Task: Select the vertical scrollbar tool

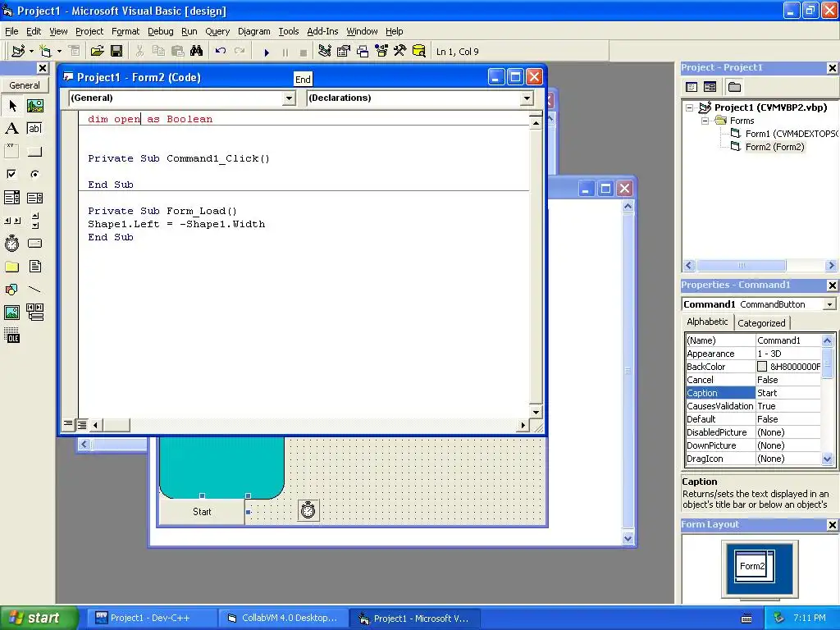Action: [x=35, y=220]
